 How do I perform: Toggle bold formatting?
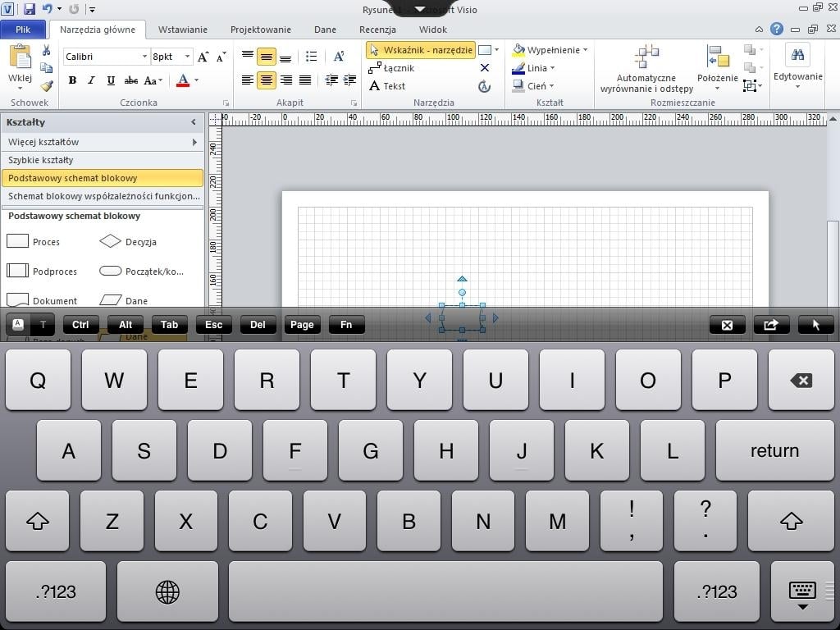click(x=72, y=80)
